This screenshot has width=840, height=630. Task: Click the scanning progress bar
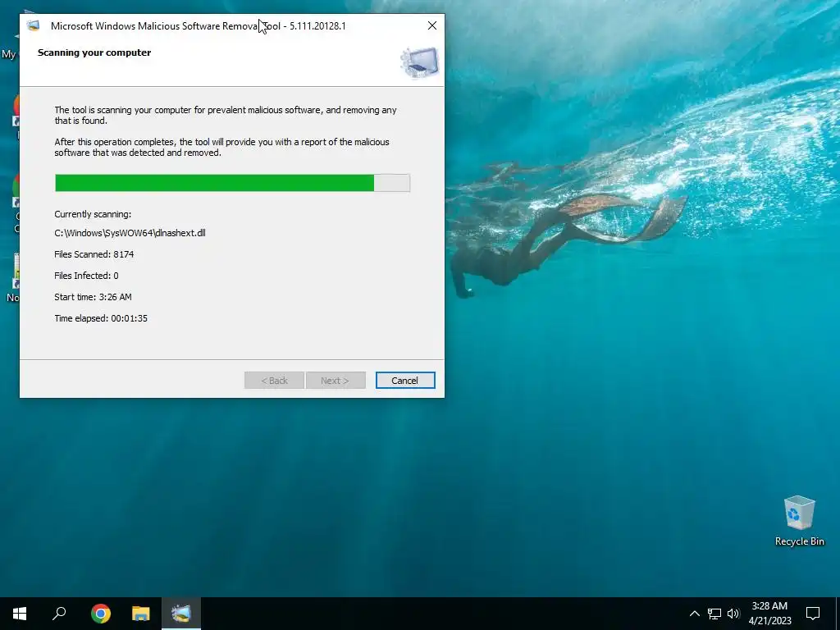point(232,183)
